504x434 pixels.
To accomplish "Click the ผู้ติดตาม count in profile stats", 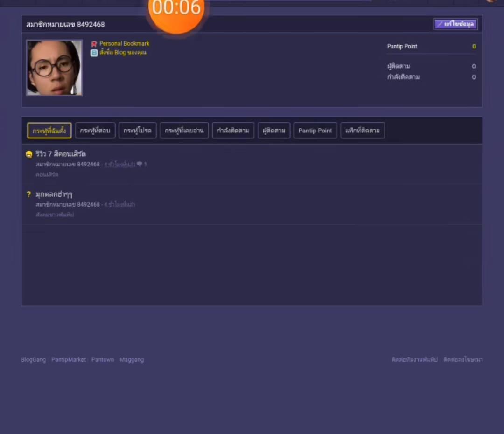I will pos(474,66).
